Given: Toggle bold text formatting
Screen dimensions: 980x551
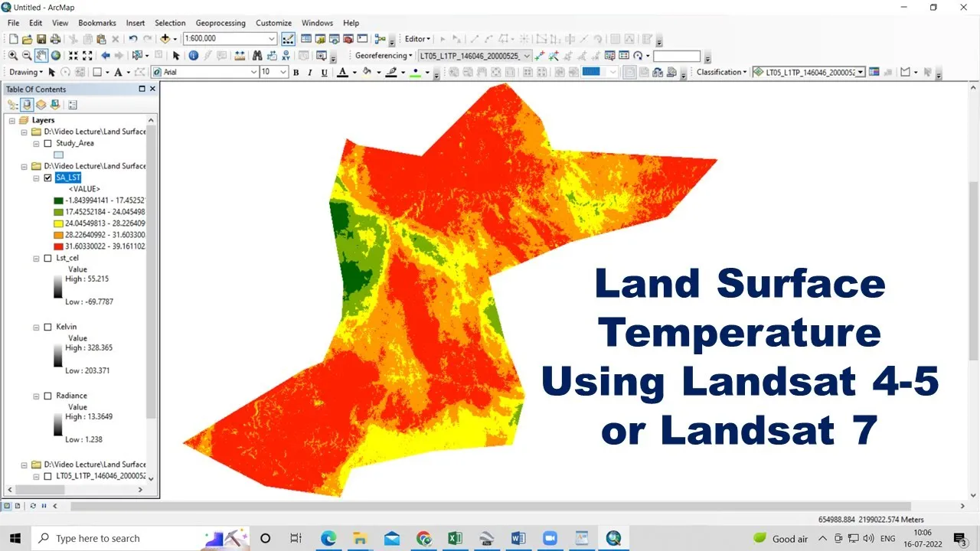Looking at the screenshot, I should pyautogui.click(x=296, y=73).
